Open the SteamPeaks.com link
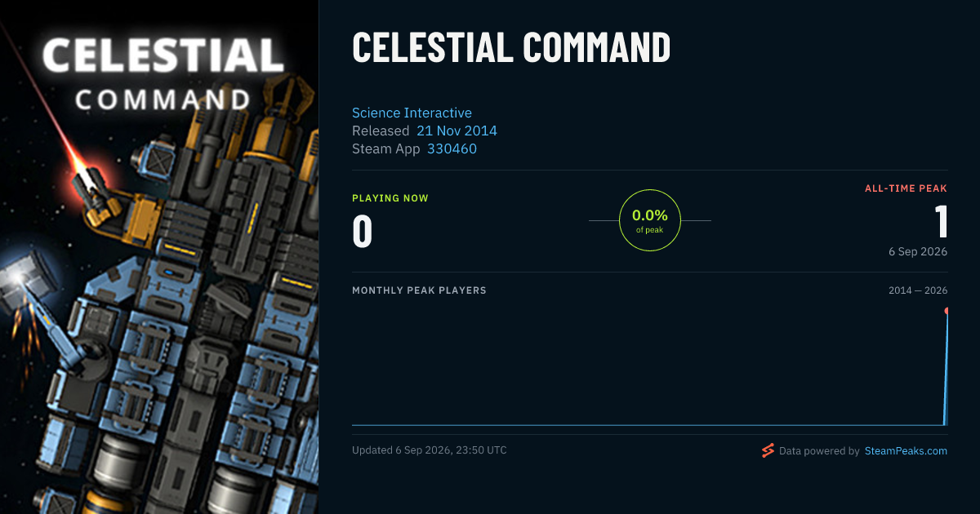 [x=906, y=450]
